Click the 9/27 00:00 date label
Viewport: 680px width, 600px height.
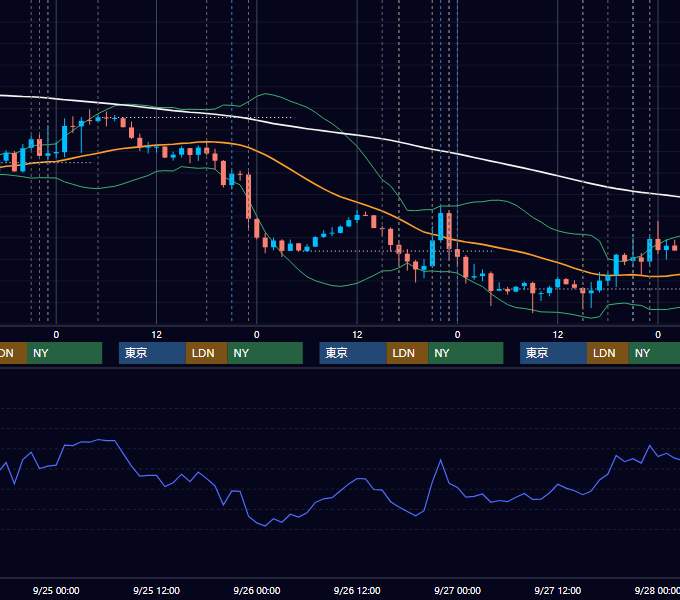(x=457, y=590)
